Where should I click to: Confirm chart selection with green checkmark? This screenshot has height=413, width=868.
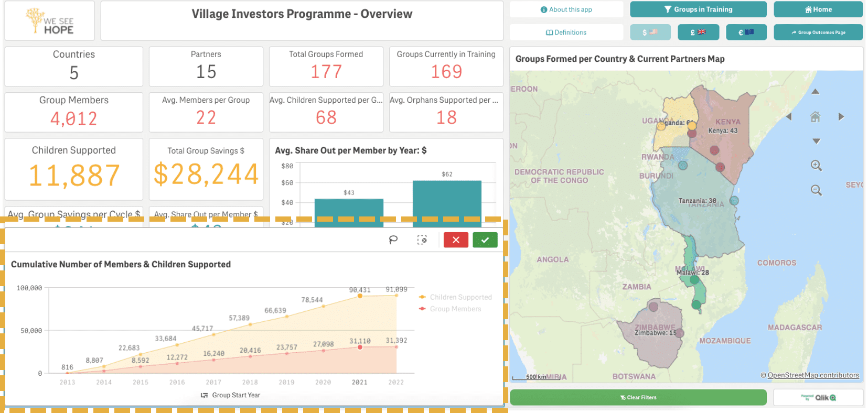485,240
